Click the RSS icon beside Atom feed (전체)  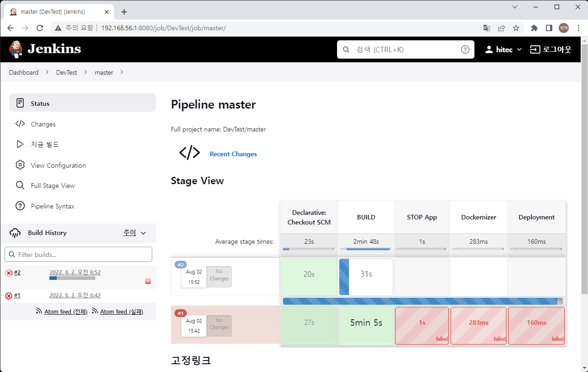click(39, 311)
